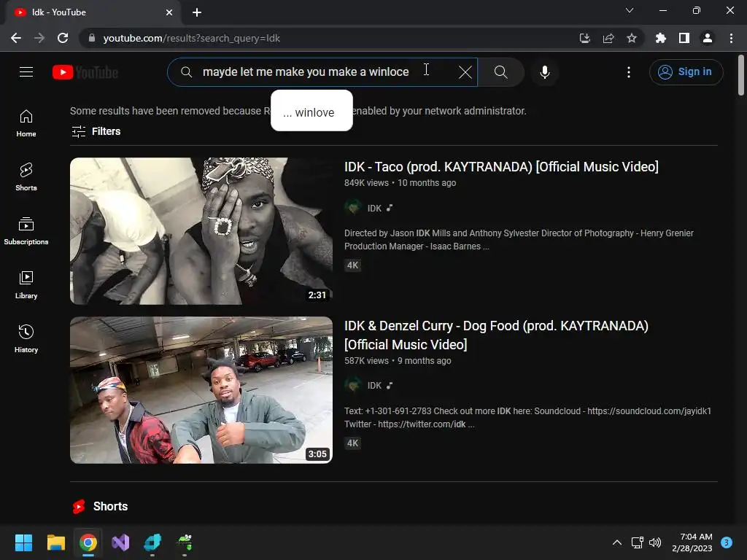This screenshot has width=747, height=560.
Task: Open the YouTube hamburger guide menu
Action: 26,72
